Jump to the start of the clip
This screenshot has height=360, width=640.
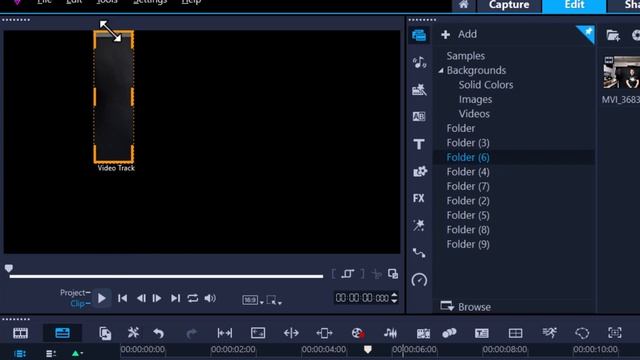coord(122,298)
